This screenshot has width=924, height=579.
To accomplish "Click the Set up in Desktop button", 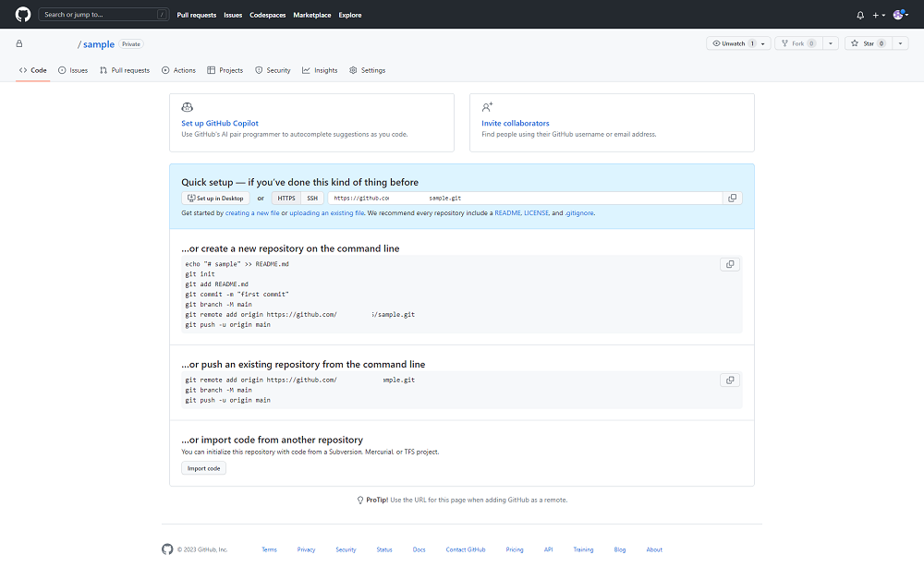I will coord(215,198).
